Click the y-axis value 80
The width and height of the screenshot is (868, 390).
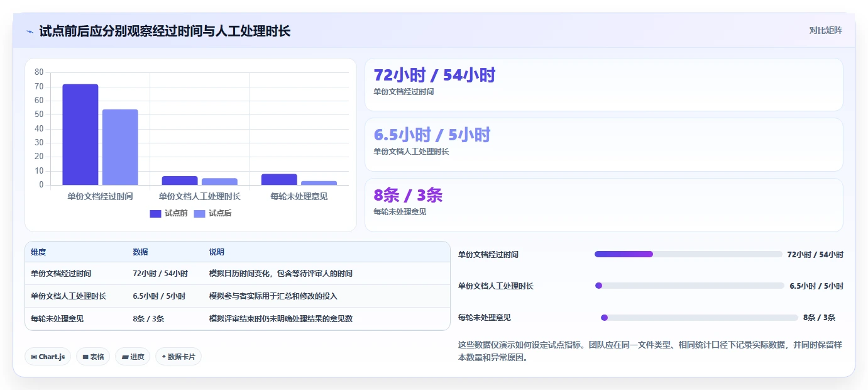tap(39, 72)
